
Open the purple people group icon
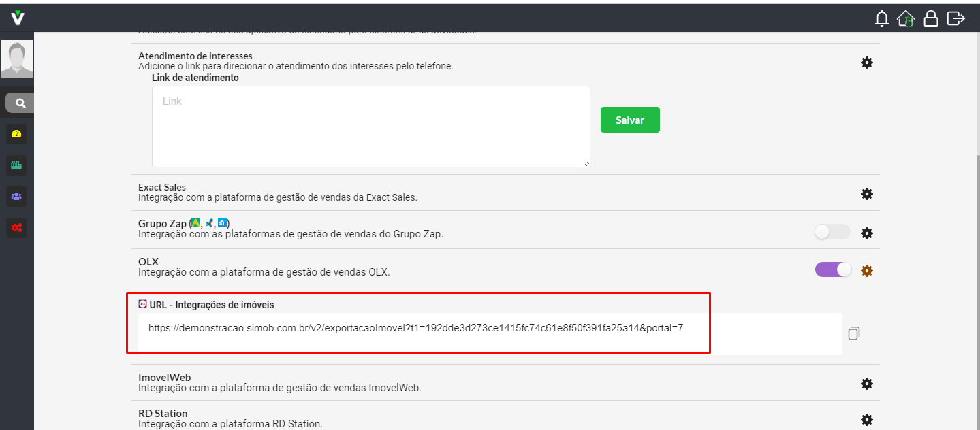[17, 197]
